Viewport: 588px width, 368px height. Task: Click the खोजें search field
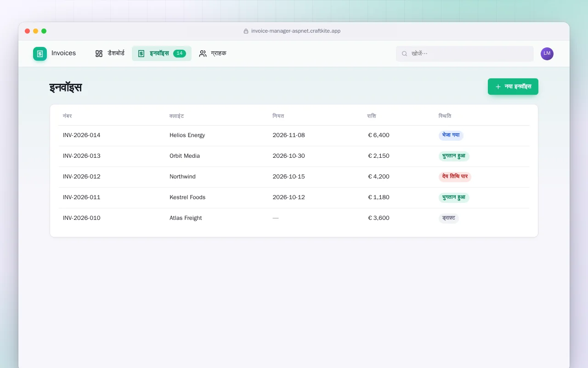(x=465, y=54)
